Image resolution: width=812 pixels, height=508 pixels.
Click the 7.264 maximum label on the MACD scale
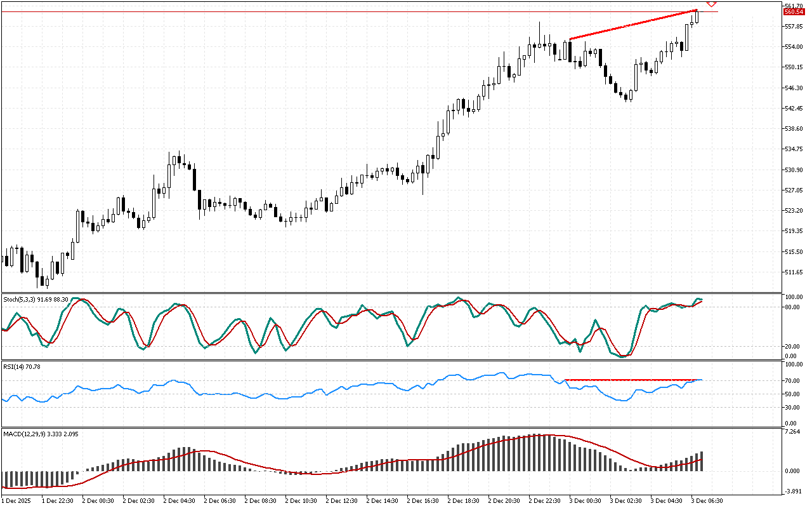792,432
